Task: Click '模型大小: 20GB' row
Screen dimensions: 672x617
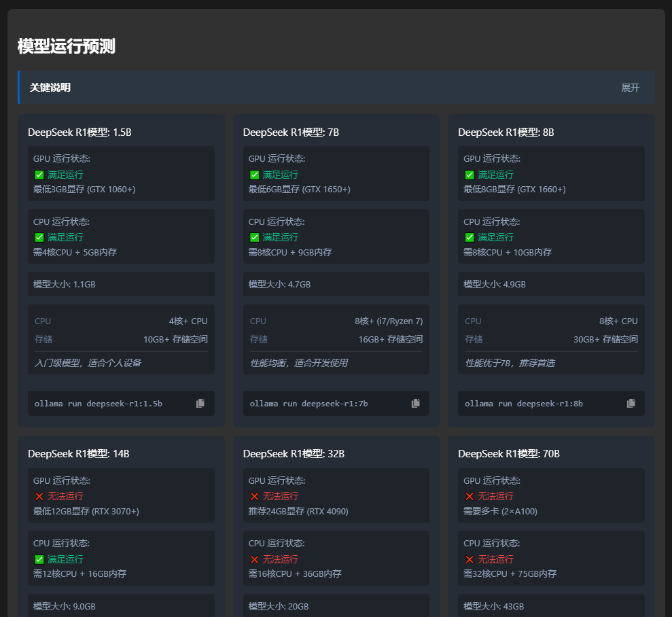Action: coord(336,605)
